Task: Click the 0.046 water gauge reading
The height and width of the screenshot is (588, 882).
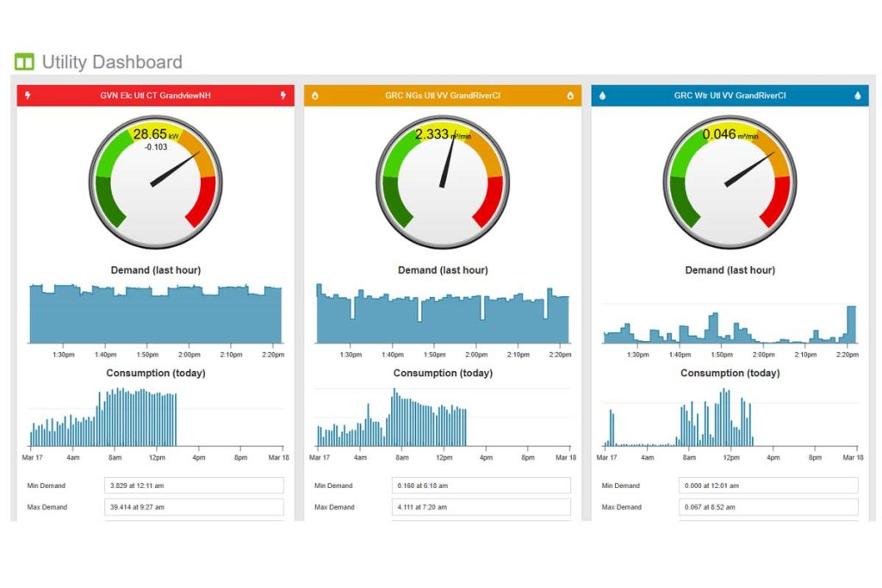Action: (x=730, y=134)
